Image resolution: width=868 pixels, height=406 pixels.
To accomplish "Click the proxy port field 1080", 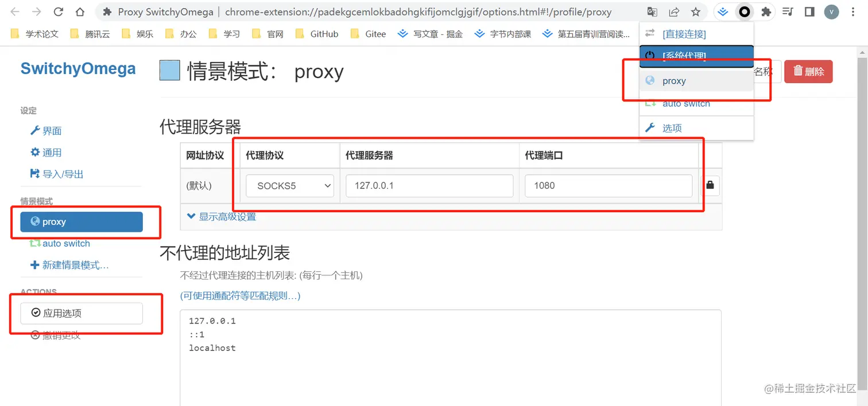I will [x=609, y=186].
